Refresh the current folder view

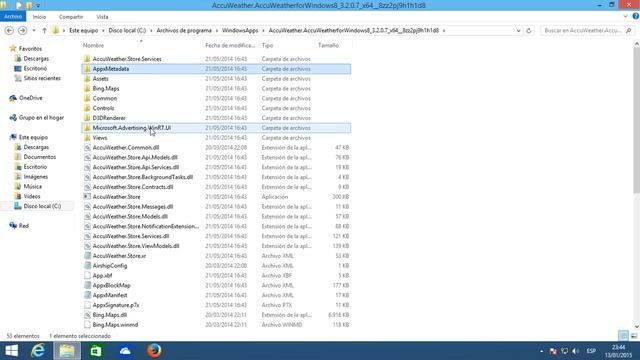pos(529,31)
